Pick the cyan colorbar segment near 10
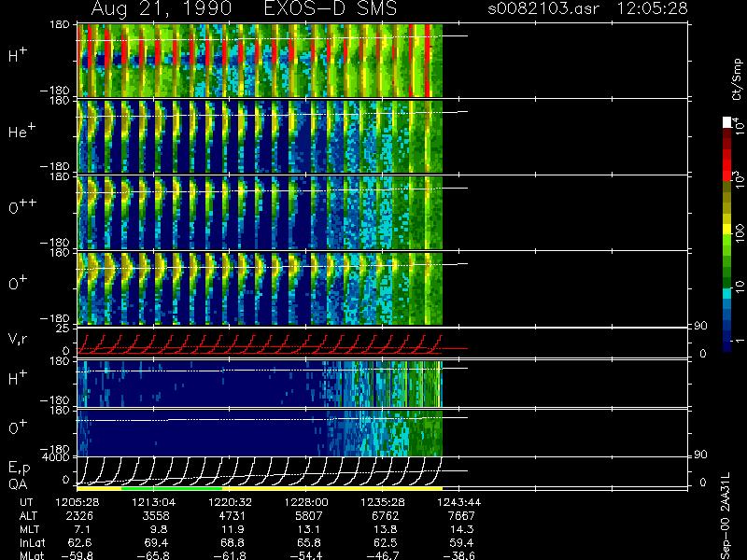 click(x=727, y=293)
